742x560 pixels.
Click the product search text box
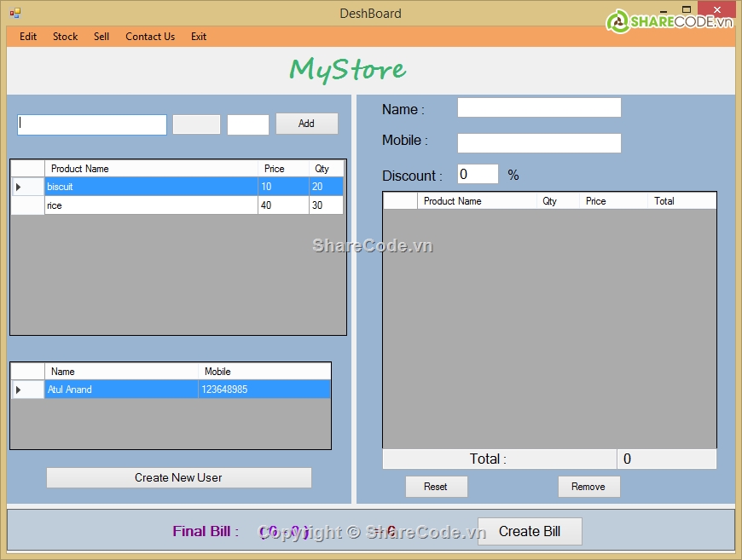coord(92,124)
